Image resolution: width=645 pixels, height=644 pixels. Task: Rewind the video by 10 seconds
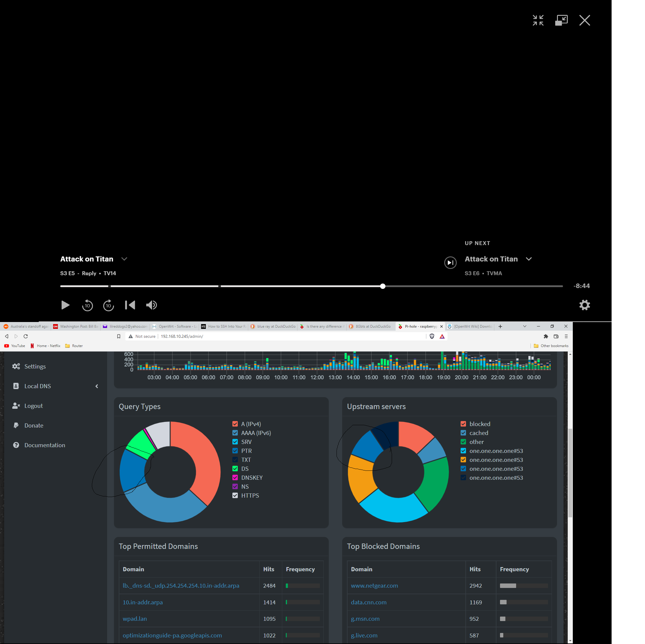pyautogui.click(x=87, y=305)
